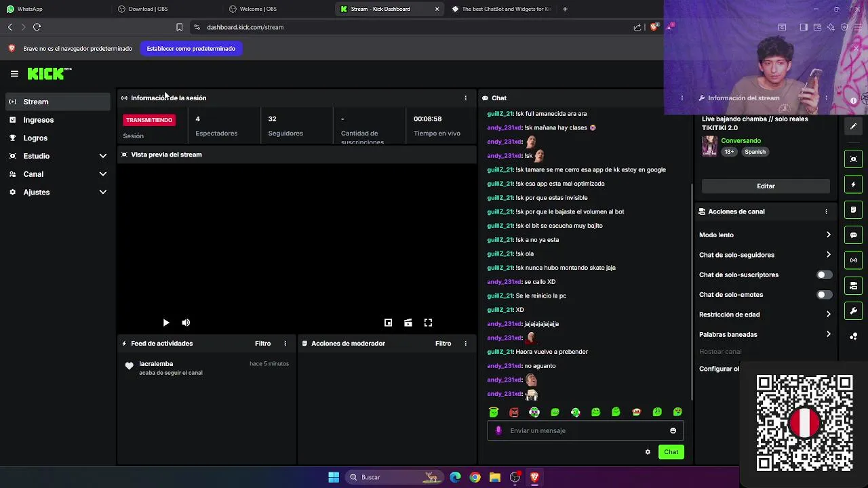Switch to the Welcome | OBS tab
This screenshot has width=868, height=488.
(278, 9)
